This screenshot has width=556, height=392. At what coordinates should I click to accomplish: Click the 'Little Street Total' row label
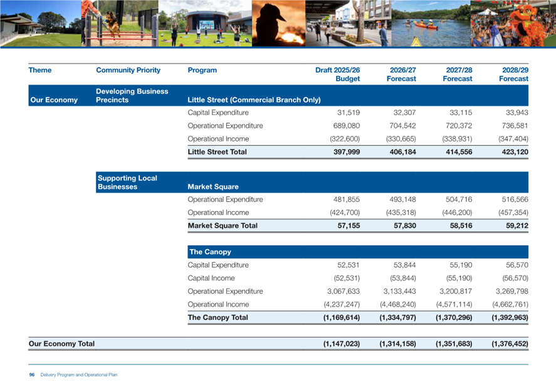(x=217, y=152)
